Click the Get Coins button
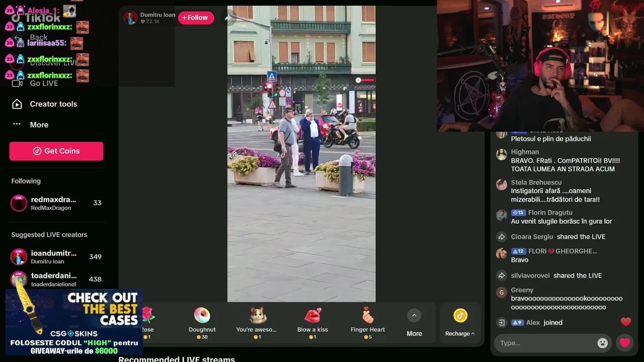 coord(56,151)
